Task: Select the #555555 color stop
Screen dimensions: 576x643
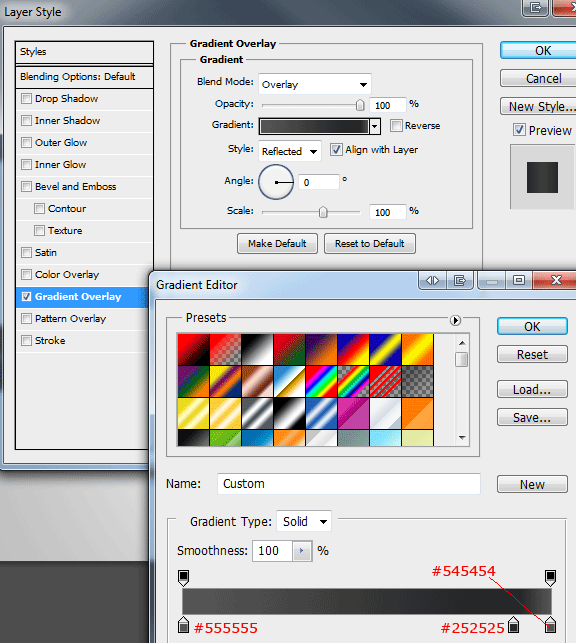Action: click(184, 625)
